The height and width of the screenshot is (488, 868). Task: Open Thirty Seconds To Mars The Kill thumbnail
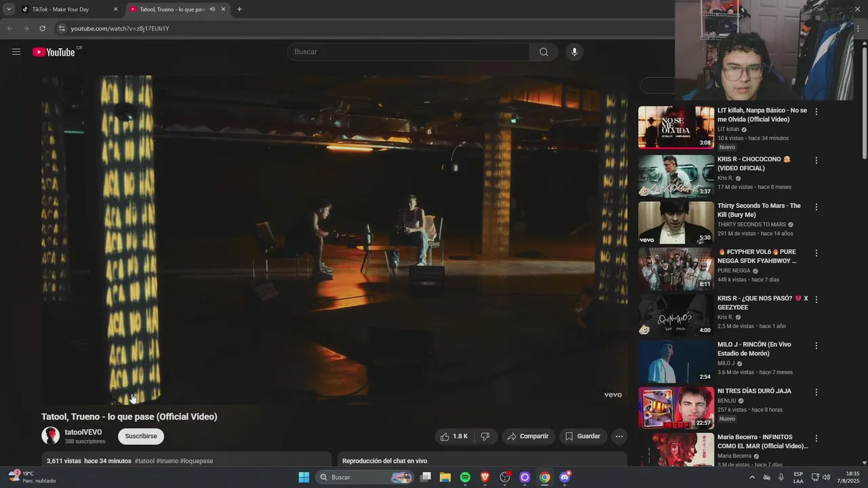click(x=675, y=222)
